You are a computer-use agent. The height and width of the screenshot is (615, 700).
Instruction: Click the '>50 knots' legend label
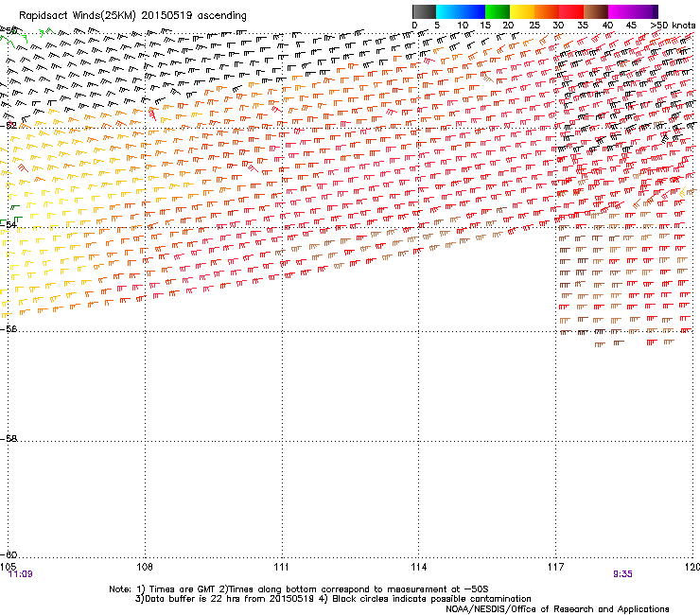pyautogui.click(x=673, y=26)
